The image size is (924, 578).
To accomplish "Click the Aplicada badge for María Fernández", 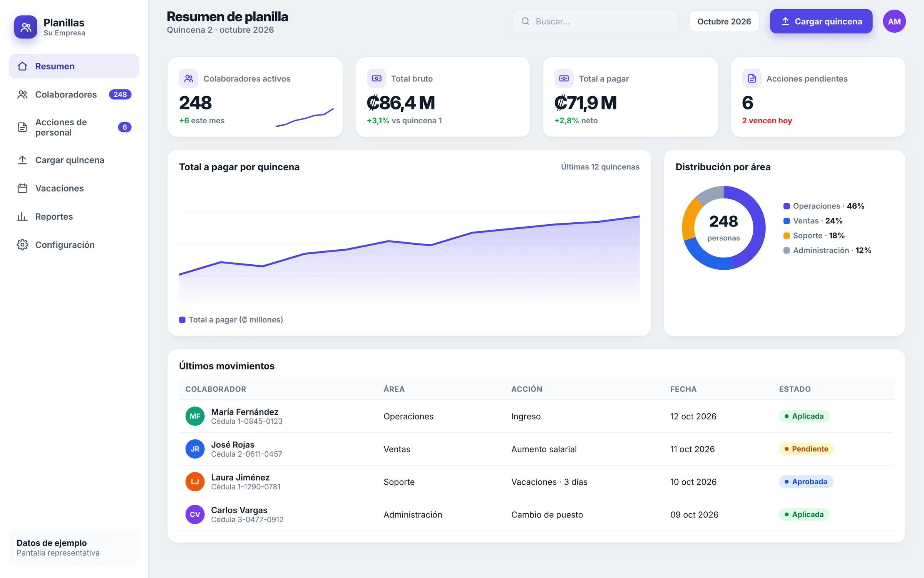I will tap(804, 416).
